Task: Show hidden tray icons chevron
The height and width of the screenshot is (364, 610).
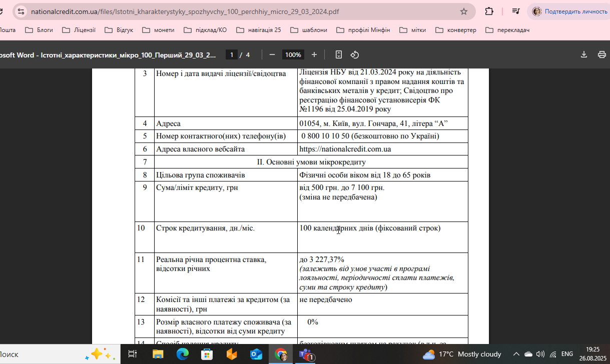Action: pyautogui.click(x=516, y=354)
